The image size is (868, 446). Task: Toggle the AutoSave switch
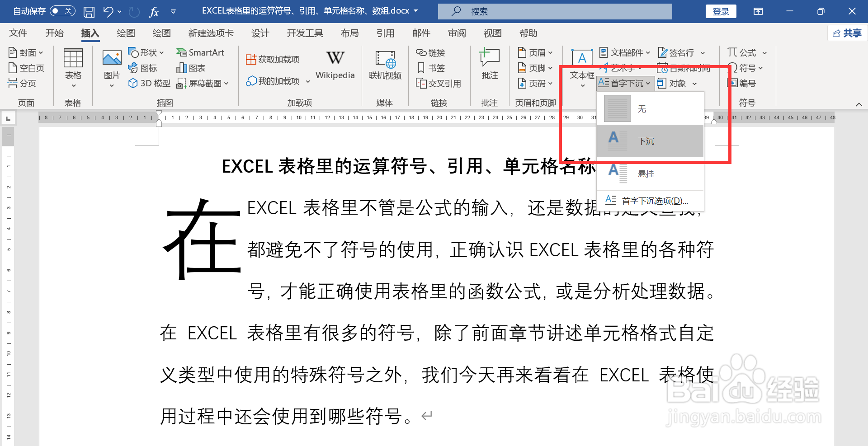click(62, 11)
